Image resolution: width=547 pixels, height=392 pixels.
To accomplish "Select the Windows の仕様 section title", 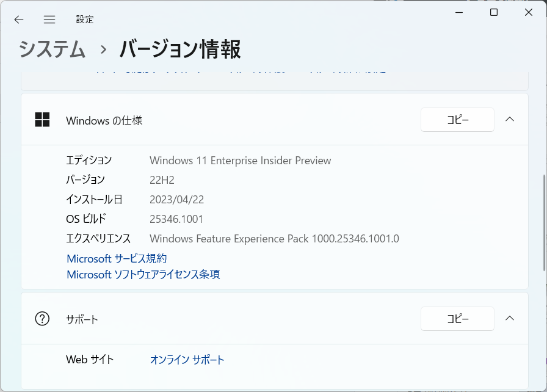I will click(104, 121).
